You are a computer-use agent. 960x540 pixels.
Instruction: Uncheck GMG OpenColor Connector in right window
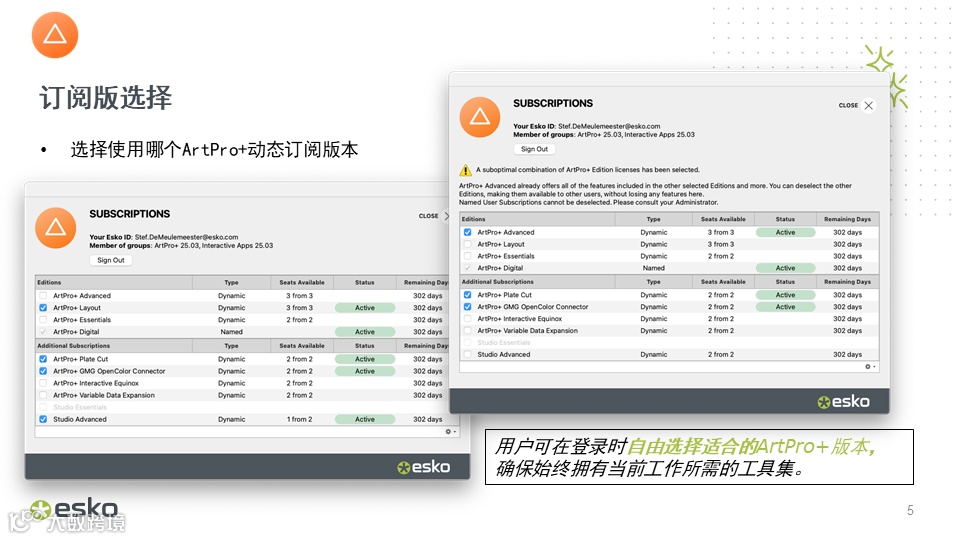(468, 307)
